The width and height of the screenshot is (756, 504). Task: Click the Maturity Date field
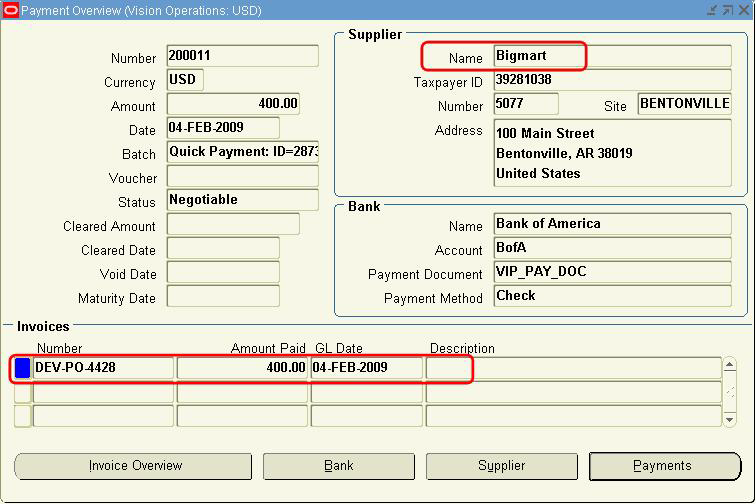click(x=223, y=296)
